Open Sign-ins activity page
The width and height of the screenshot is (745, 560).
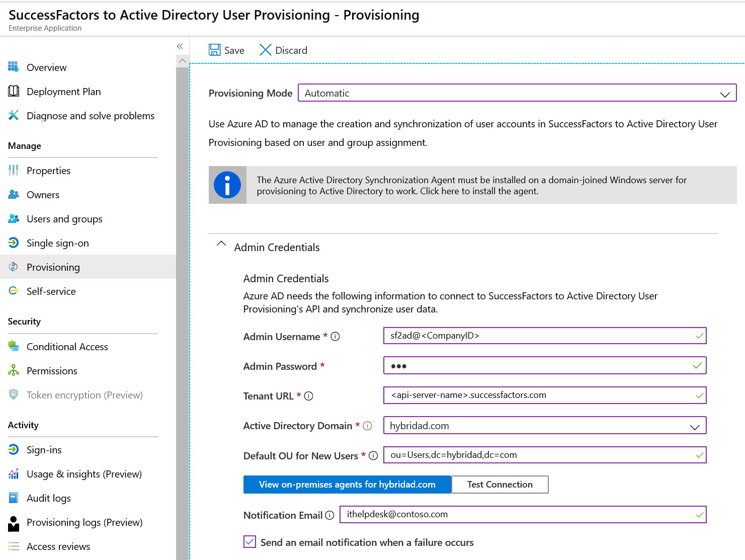point(44,450)
